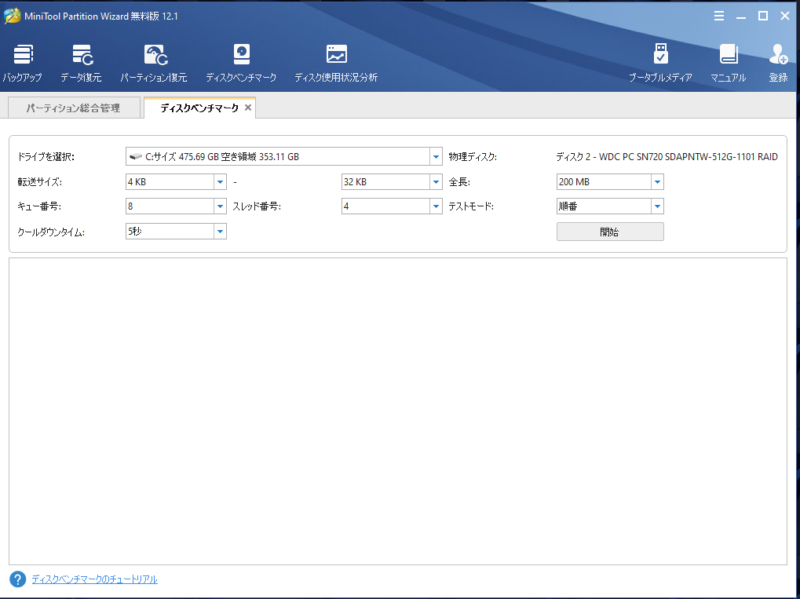Open the スレッド番号 dropdown showing 4

[436, 206]
